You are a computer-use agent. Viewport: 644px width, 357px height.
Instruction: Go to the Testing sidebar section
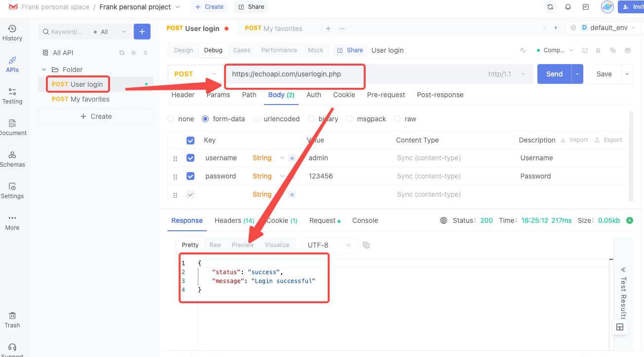pyautogui.click(x=12, y=96)
